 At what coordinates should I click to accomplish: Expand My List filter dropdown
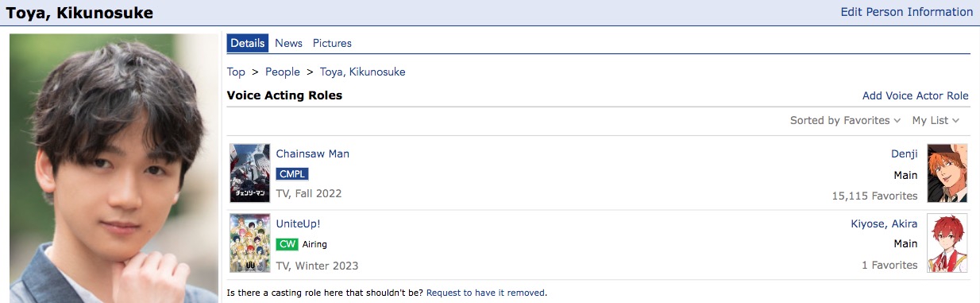point(936,120)
